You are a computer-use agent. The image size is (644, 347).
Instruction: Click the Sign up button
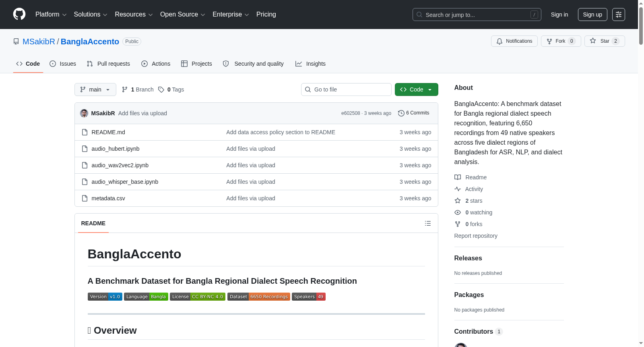pos(592,15)
